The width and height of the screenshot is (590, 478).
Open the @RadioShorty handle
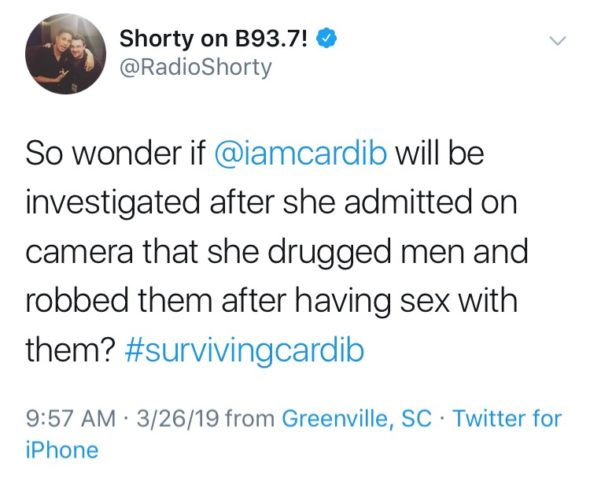[x=195, y=67]
